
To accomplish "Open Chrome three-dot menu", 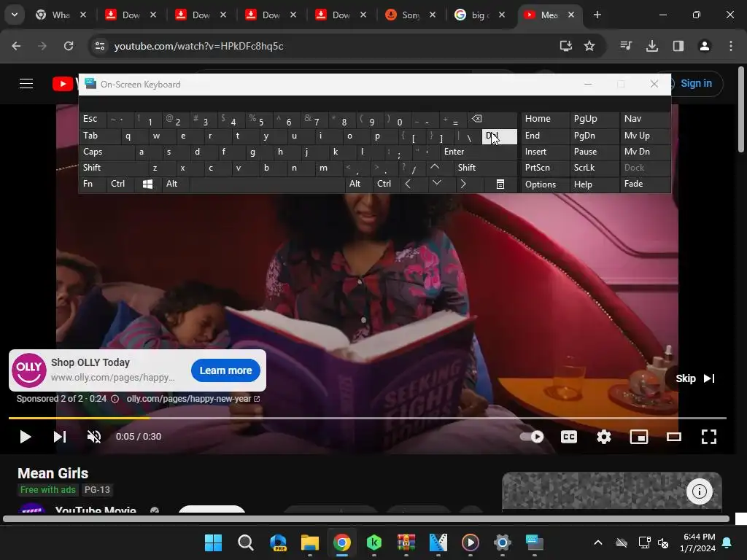I will click(x=731, y=46).
